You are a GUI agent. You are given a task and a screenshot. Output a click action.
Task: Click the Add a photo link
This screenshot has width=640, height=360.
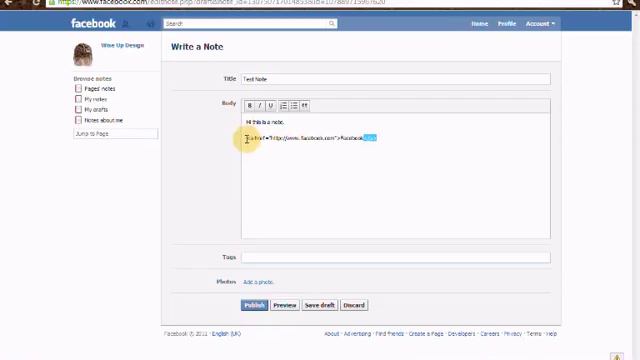tap(258, 282)
